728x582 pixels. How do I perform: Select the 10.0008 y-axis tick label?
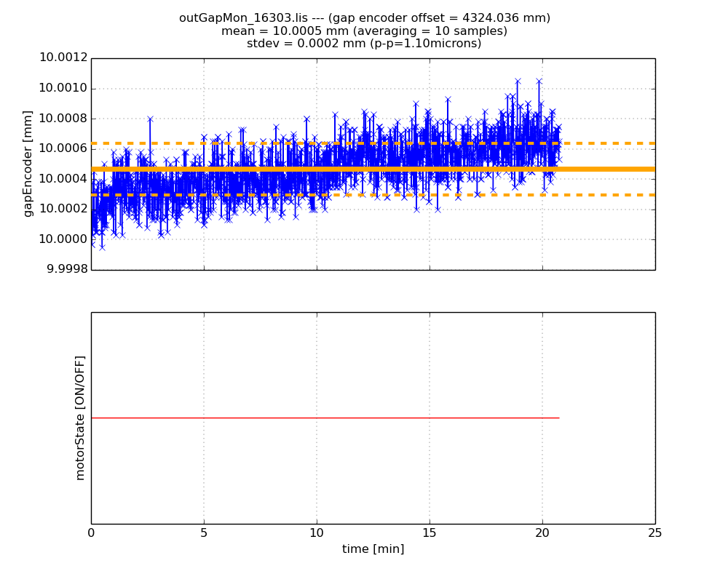point(63,119)
